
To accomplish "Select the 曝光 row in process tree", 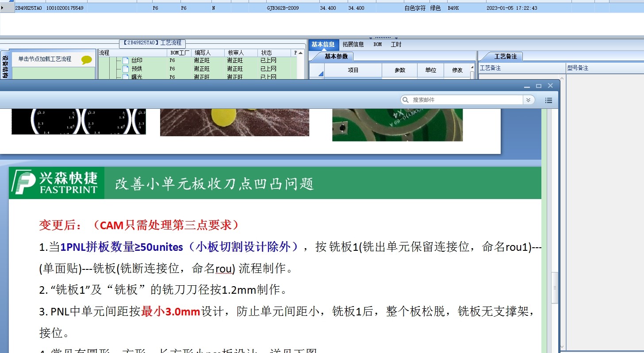I will point(198,77).
